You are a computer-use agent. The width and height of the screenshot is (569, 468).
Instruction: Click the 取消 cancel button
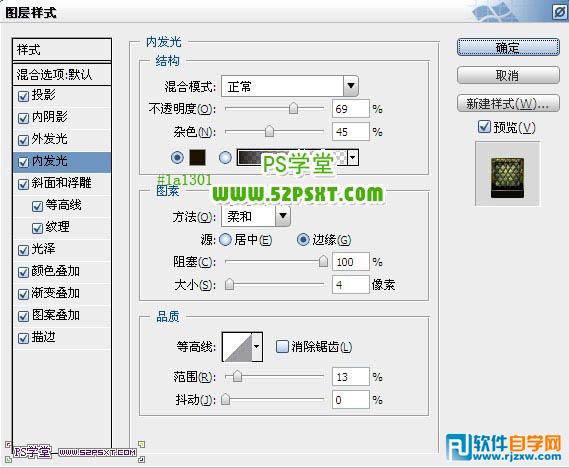click(508, 75)
